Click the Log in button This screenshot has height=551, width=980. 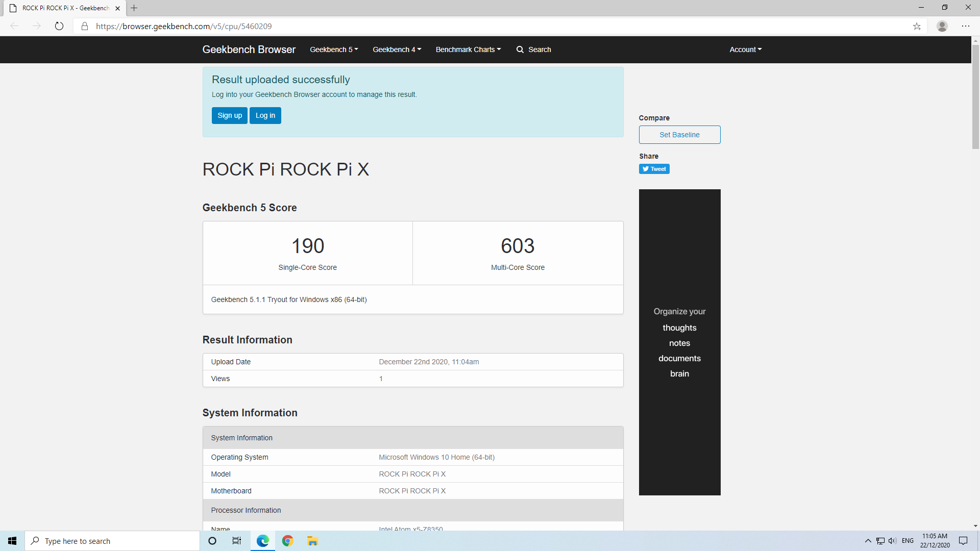265,115
